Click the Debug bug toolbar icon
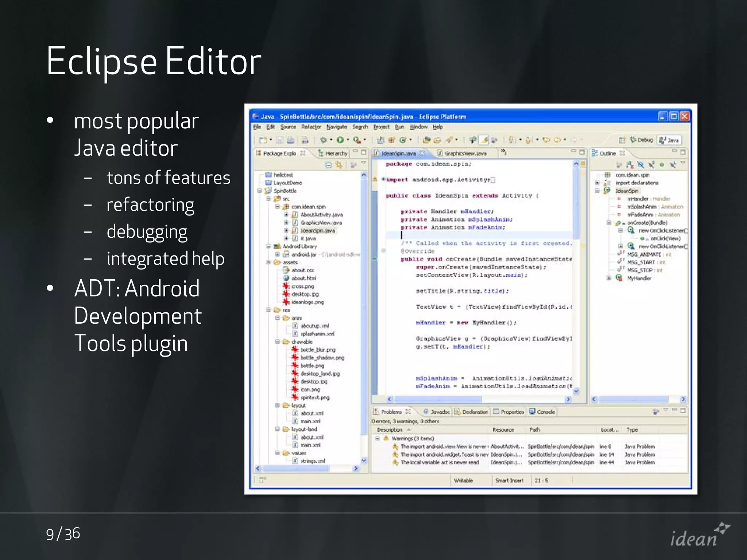The width and height of the screenshot is (747, 560). click(x=323, y=140)
